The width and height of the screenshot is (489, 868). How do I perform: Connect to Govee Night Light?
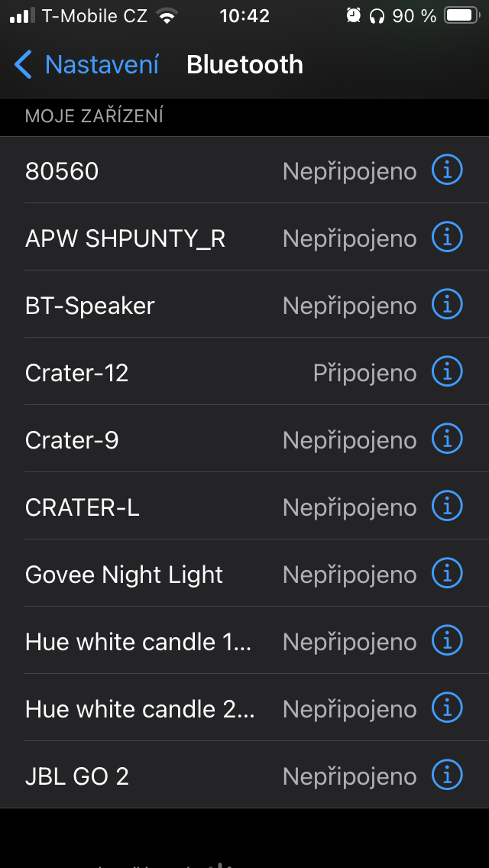(124, 575)
